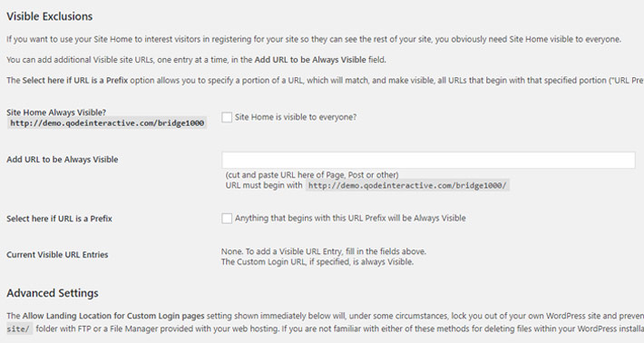Focus the Add URL to be Always Visible field

click(x=428, y=160)
